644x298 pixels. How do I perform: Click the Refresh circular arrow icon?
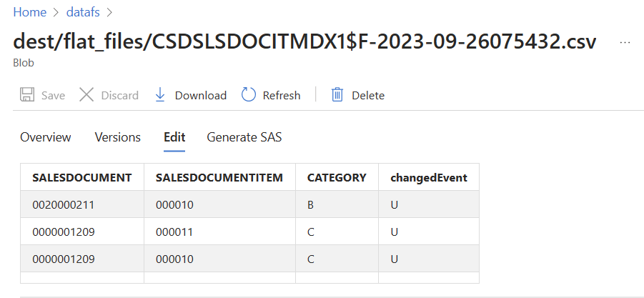point(249,95)
